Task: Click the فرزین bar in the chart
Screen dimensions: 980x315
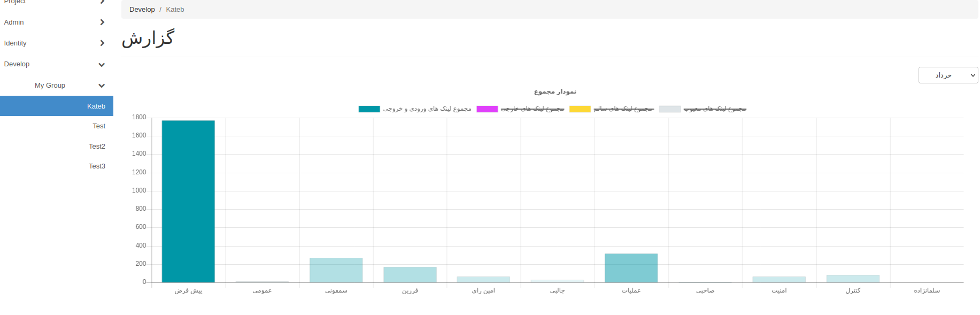Action: (x=410, y=275)
